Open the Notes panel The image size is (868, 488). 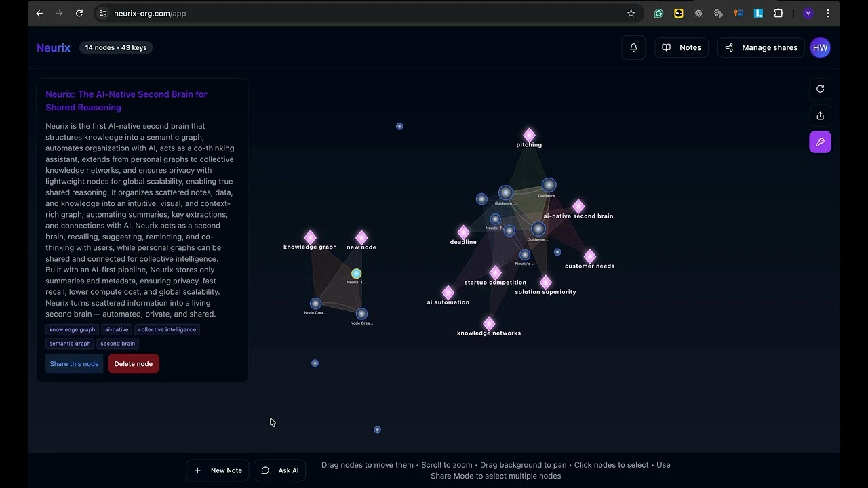[x=682, y=47]
